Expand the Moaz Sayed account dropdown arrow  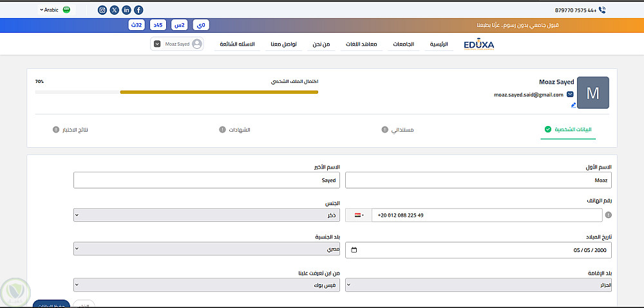coord(157,44)
